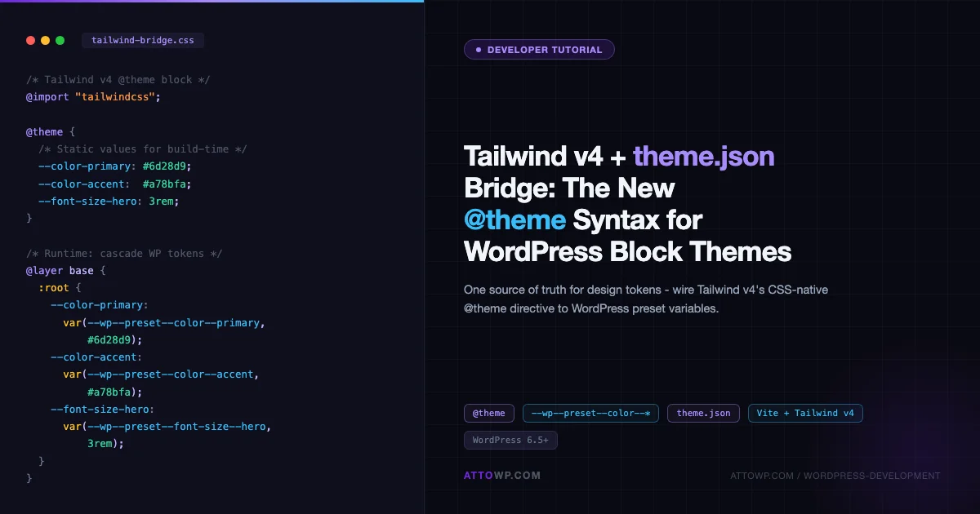Image resolution: width=980 pixels, height=514 pixels.
Task: Click the "@theme {" code line
Action: pyautogui.click(x=51, y=131)
